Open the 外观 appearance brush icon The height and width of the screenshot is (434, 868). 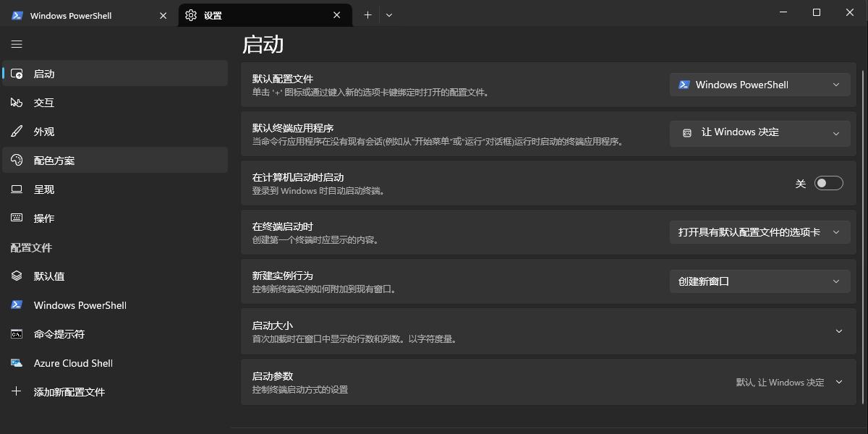click(x=17, y=132)
